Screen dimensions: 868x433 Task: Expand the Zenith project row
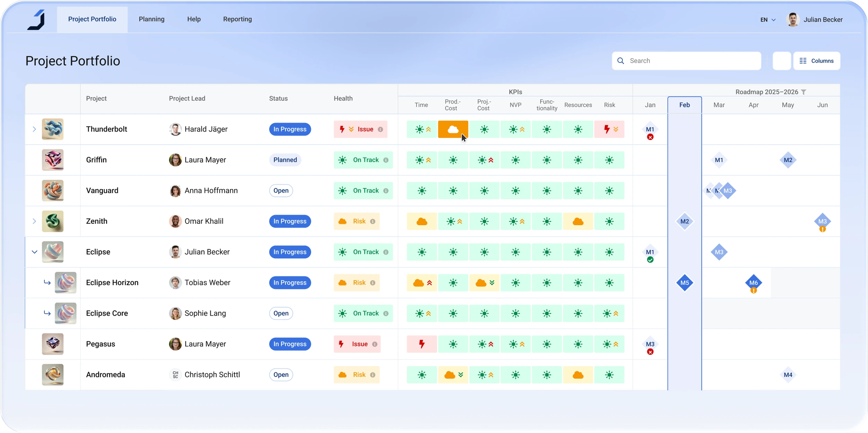click(x=34, y=221)
